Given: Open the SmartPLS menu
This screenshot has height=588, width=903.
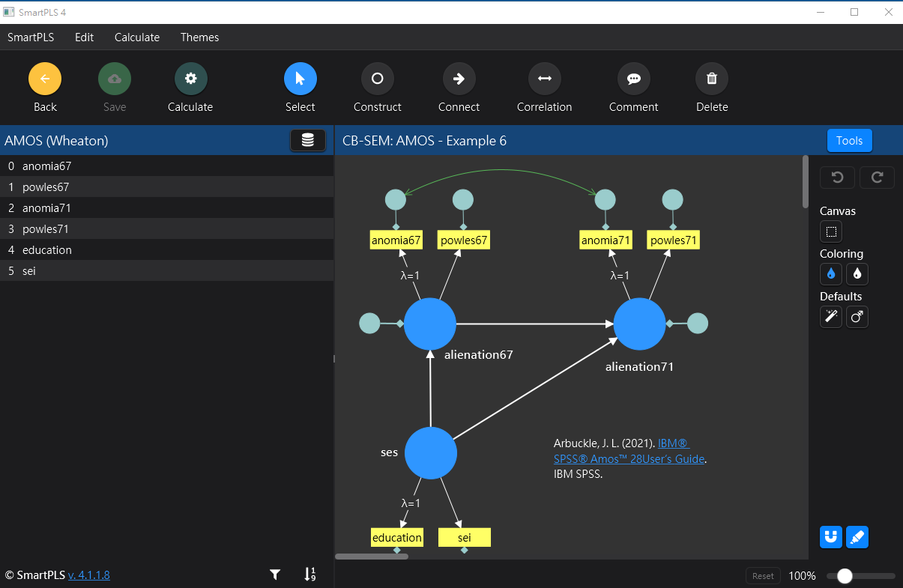Looking at the screenshot, I should [30, 37].
